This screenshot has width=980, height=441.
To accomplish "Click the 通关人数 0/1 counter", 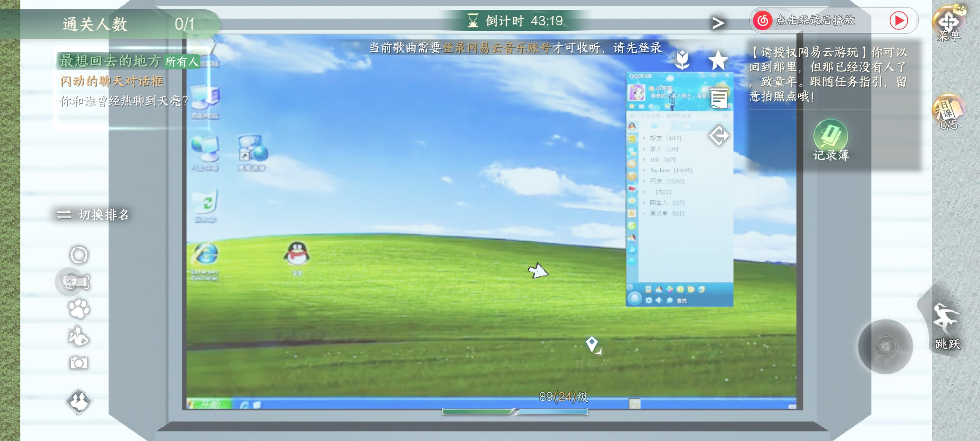I will pyautogui.click(x=128, y=24).
